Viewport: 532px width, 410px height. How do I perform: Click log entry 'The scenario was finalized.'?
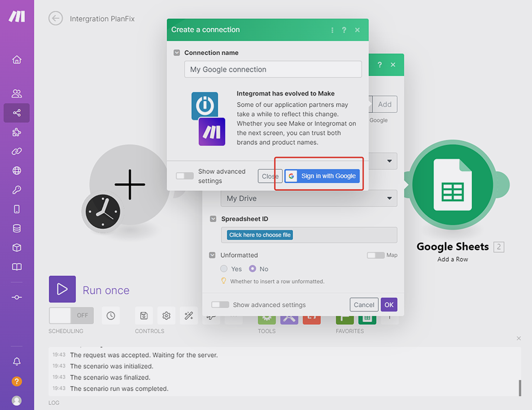click(110, 377)
